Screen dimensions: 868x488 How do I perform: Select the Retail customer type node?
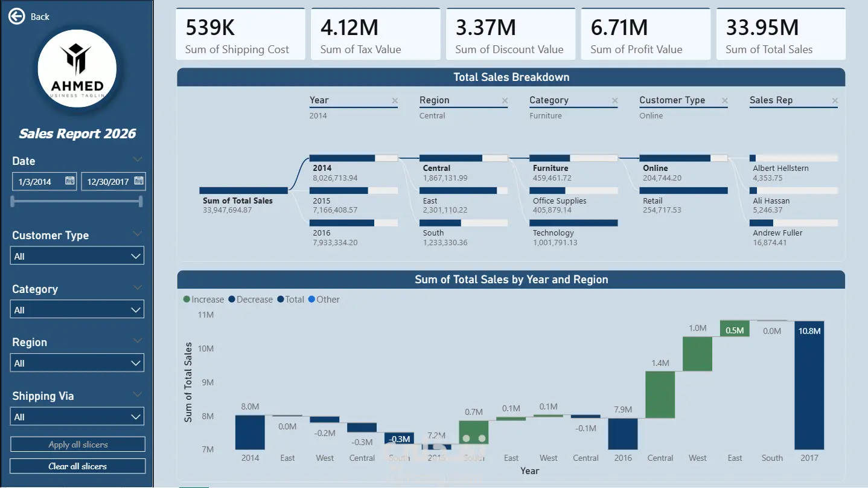683,201
